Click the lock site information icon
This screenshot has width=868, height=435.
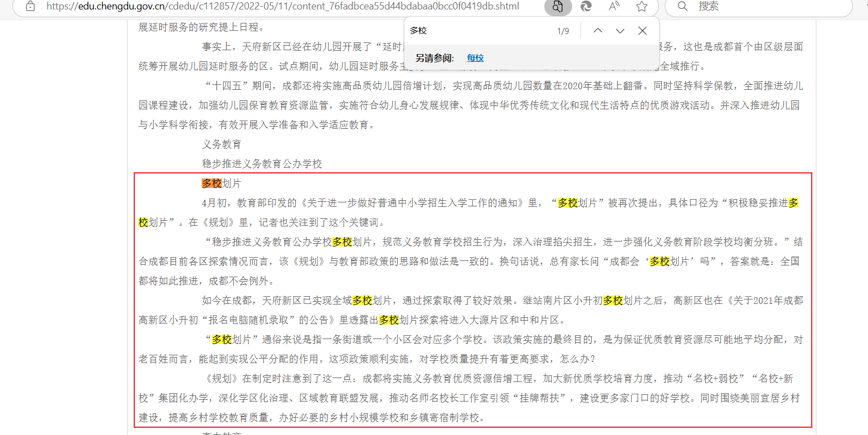30,6
